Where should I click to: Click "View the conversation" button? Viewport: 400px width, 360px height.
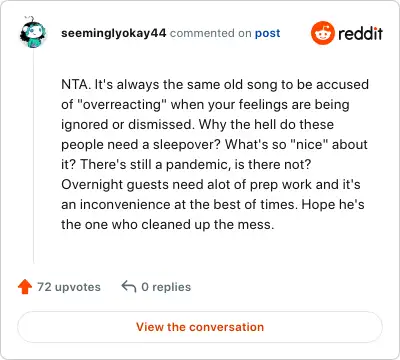pos(200,327)
